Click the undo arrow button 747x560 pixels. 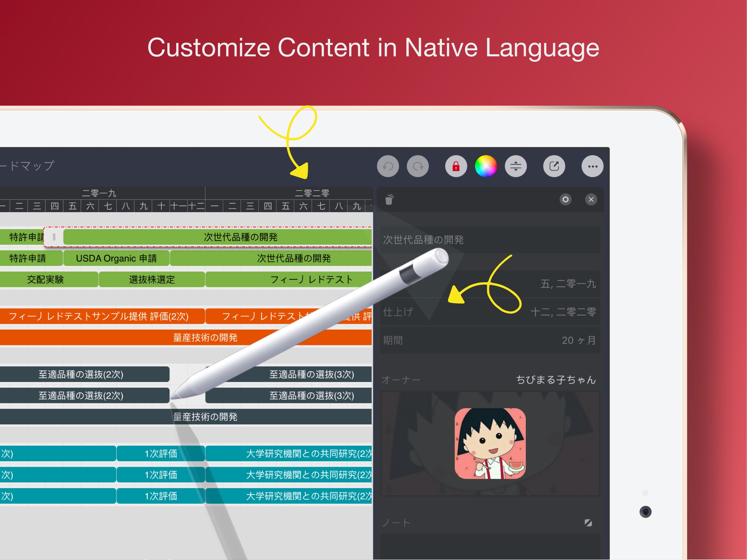pyautogui.click(x=388, y=166)
